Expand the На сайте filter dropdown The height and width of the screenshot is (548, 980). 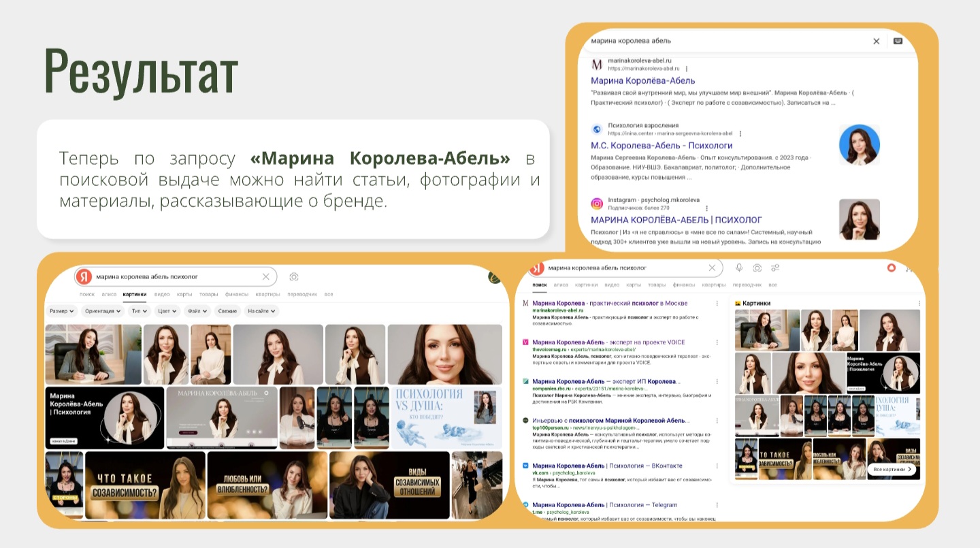pos(261,311)
